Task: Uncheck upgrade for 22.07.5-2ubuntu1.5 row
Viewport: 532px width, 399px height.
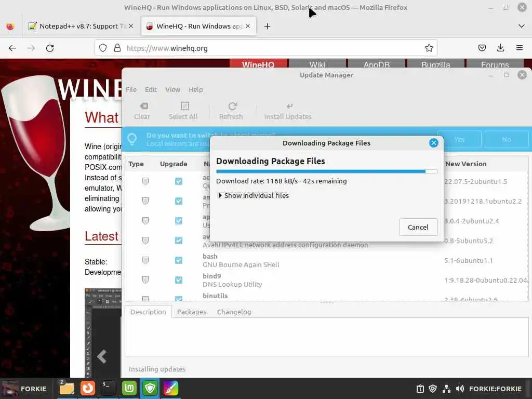Action: (x=179, y=181)
